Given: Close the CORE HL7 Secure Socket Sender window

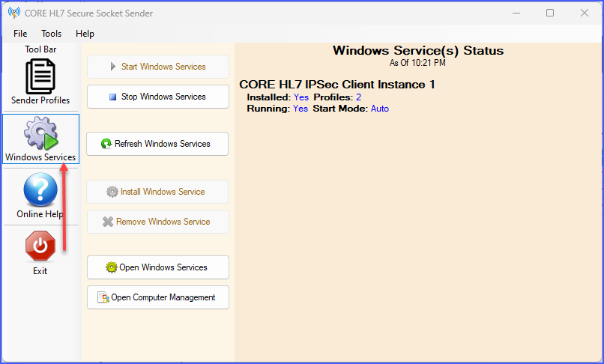Looking at the screenshot, I should 585,13.
